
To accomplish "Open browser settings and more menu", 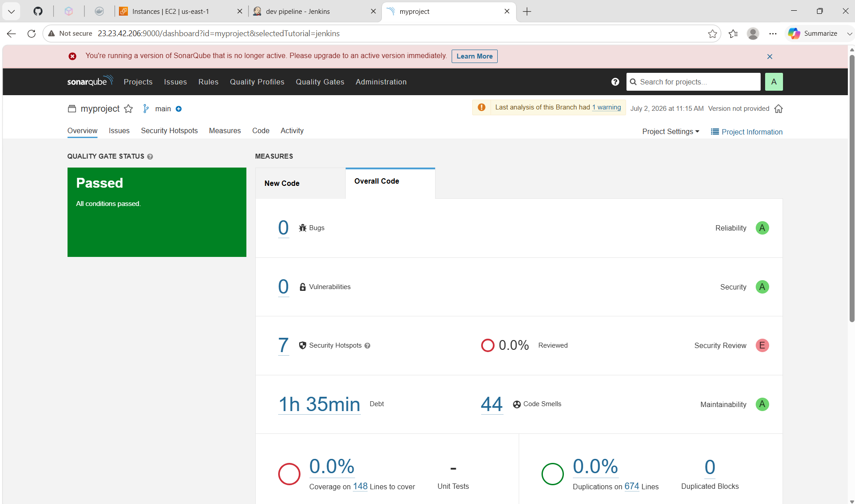I will click(773, 34).
